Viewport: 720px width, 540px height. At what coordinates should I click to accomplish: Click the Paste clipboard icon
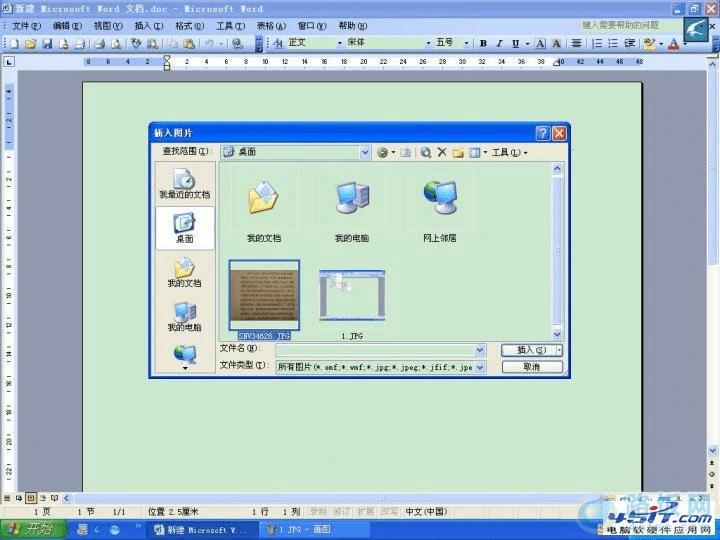[188, 44]
